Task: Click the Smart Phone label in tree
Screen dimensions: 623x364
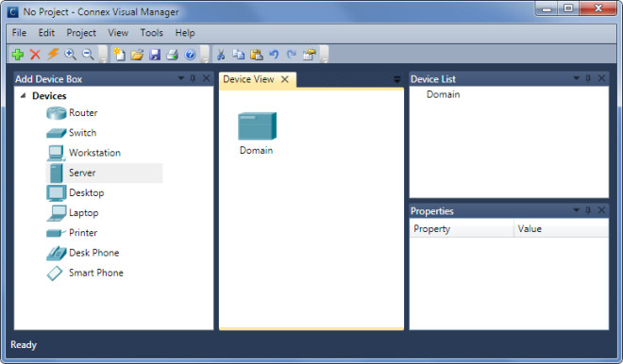Action: click(x=96, y=273)
